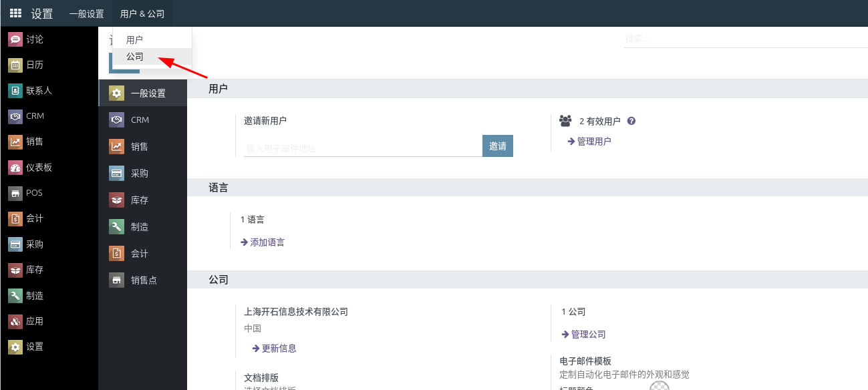This screenshot has height=390, width=868.
Task: Switch to the 销售点 settings tab
Action: [143, 280]
